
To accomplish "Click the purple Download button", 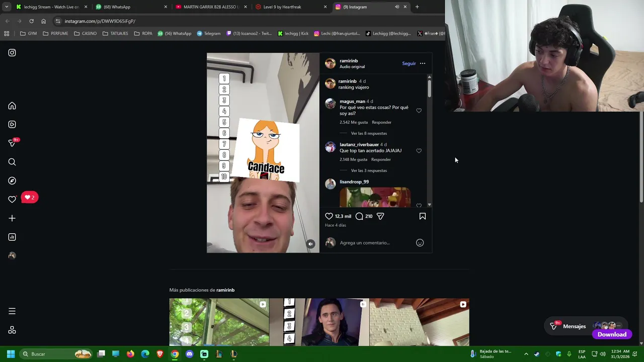I will click(x=612, y=334).
